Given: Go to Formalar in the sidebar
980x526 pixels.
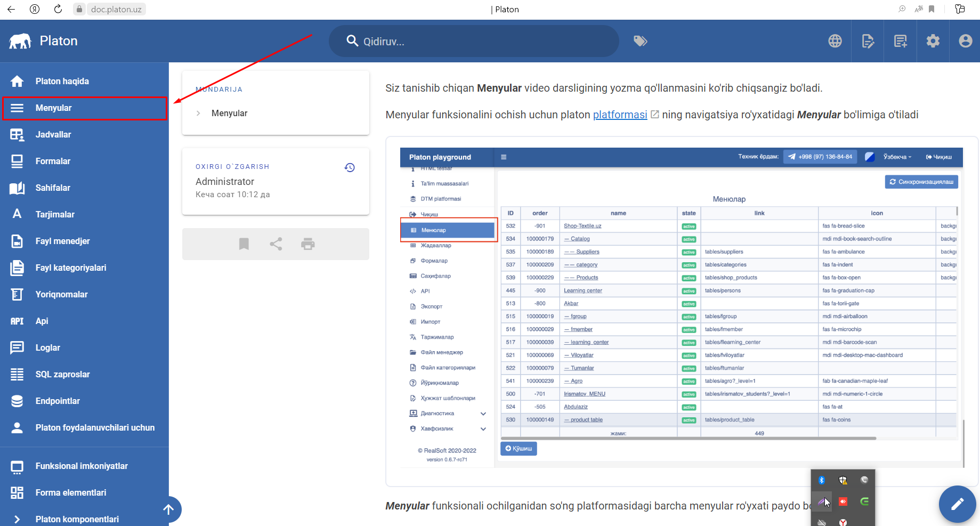Looking at the screenshot, I should (x=84, y=161).
